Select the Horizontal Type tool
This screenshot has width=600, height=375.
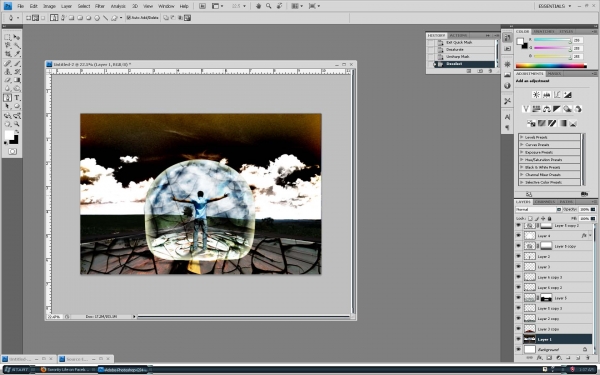click(16, 98)
